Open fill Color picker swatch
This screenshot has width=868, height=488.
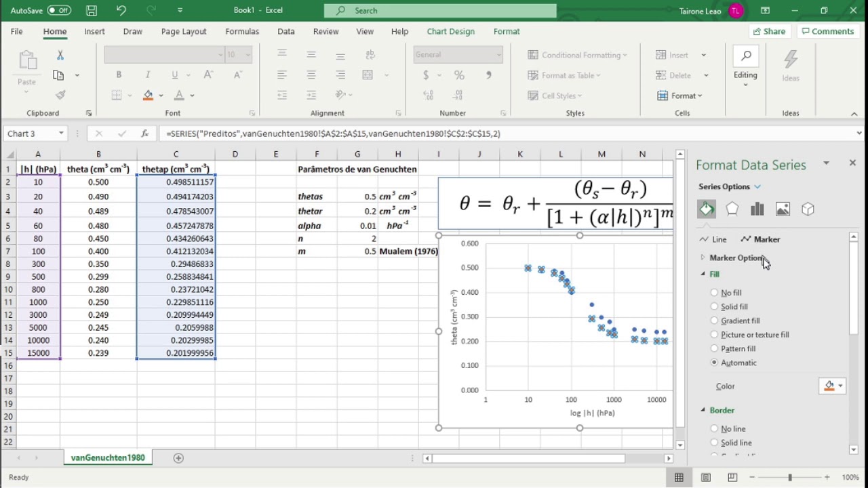[x=833, y=386]
